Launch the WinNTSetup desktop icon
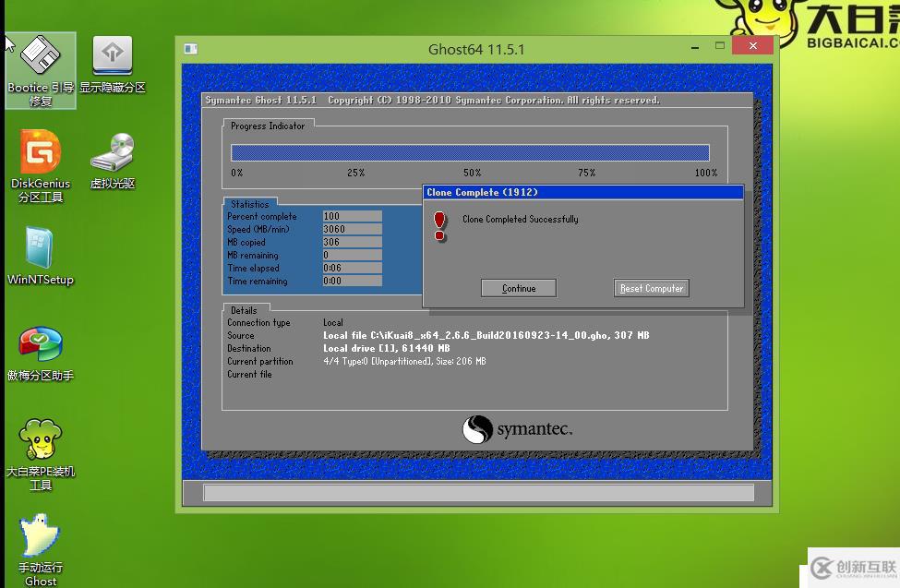 click(41, 256)
